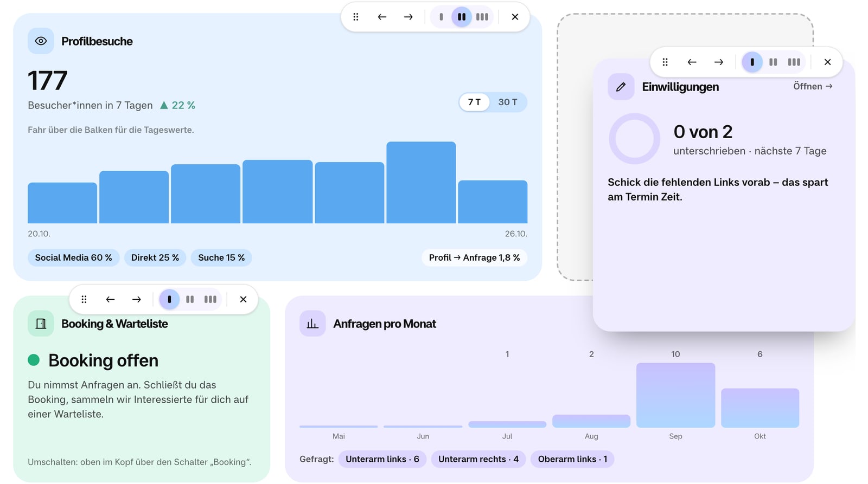Set Einwilligungen card to one-column width
The height and width of the screenshot is (484, 868).
pos(752,62)
